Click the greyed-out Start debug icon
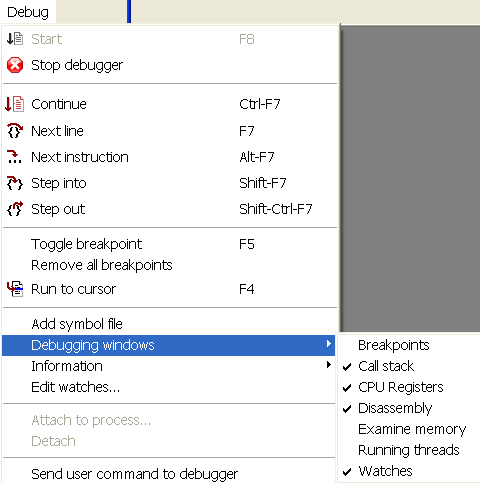480x483 pixels. pos(15,39)
